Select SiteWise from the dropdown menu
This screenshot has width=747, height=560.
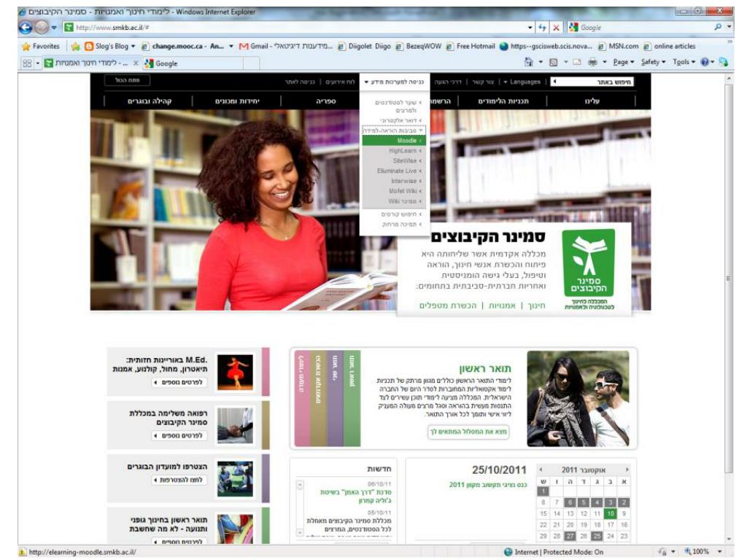point(394,160)
